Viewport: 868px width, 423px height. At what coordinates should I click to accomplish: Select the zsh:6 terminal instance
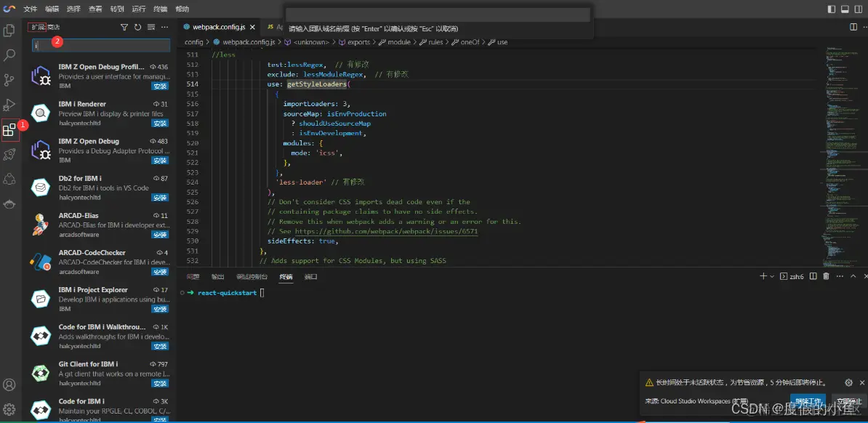pos(792,276)
